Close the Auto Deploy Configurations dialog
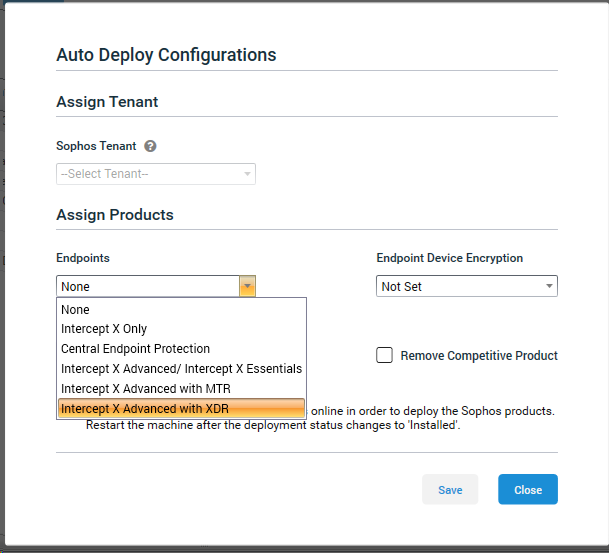This screenshot has width=609, height=553. [528, 490]
